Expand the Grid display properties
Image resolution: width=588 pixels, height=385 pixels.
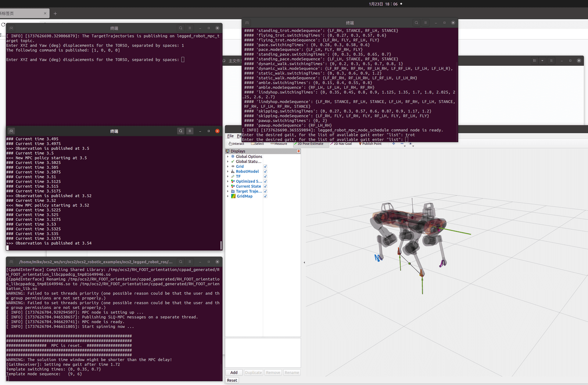pyautogui.click(x=228, y=166)
